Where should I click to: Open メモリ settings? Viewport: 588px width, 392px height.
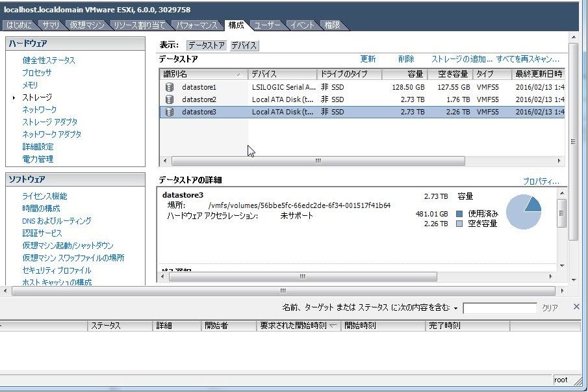(30, 85)
